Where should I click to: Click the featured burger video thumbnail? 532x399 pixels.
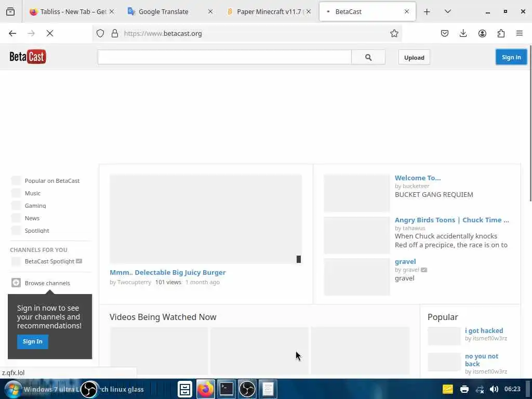click(206, 219)
